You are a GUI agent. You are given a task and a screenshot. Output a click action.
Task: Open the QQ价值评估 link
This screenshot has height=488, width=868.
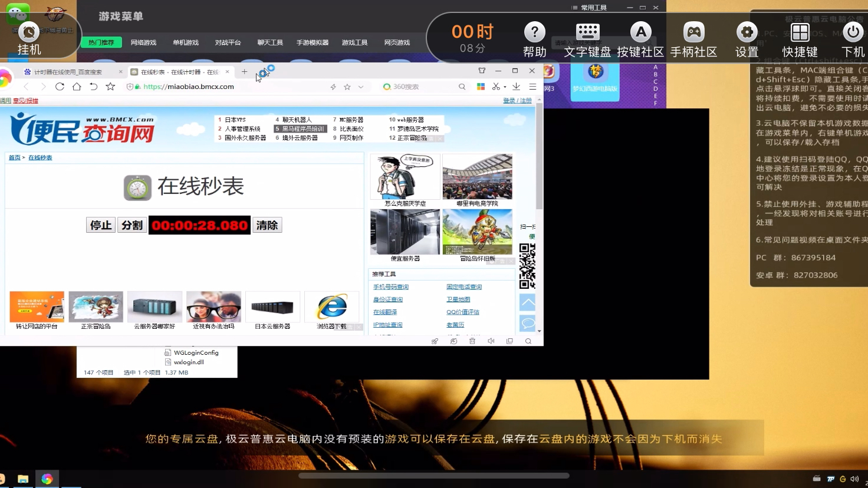pos(463,312)
